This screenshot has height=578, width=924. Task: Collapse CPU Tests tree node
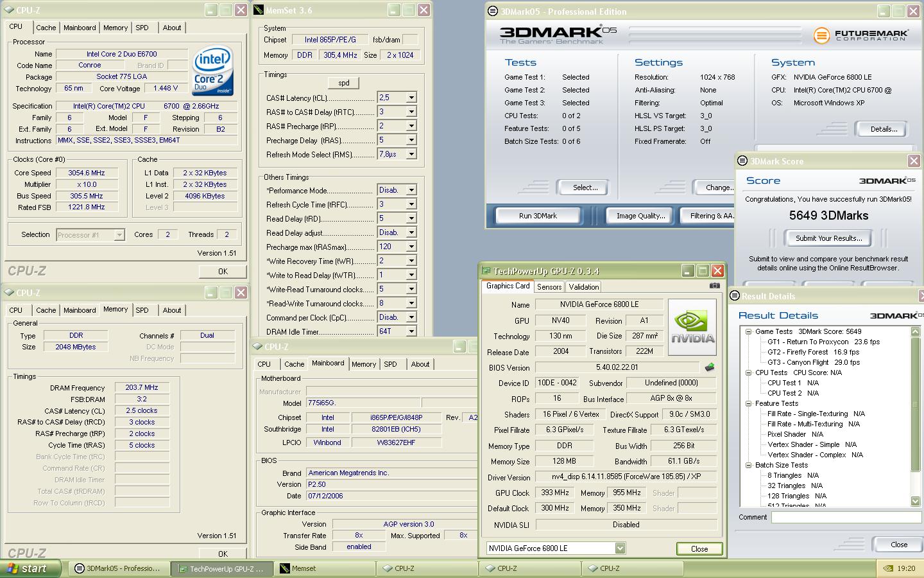pos(748,372)
